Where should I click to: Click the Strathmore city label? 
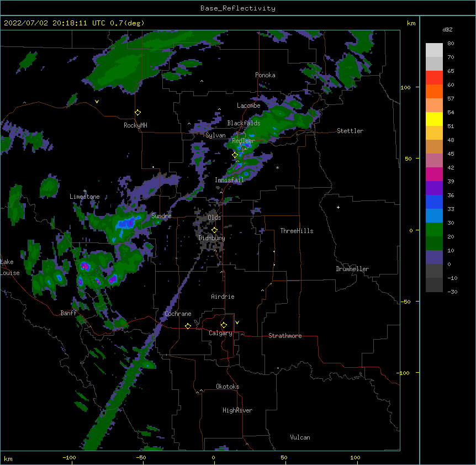coord(285,336)
